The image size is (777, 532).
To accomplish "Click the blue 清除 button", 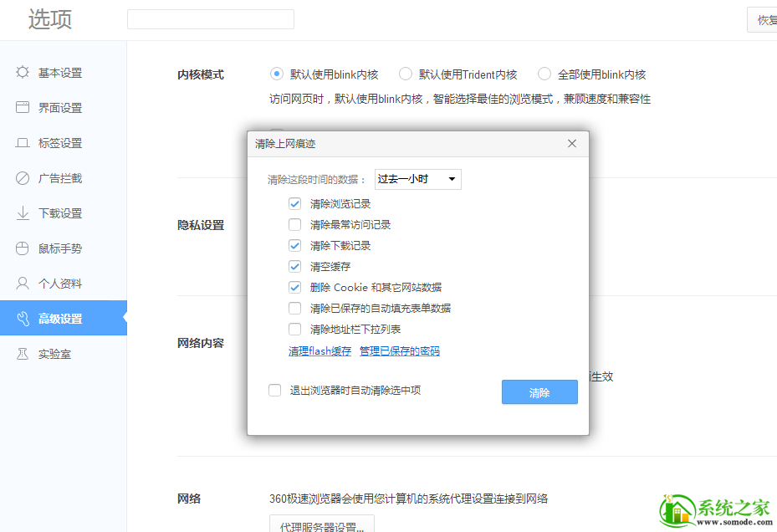I will (x=539, y=391).
